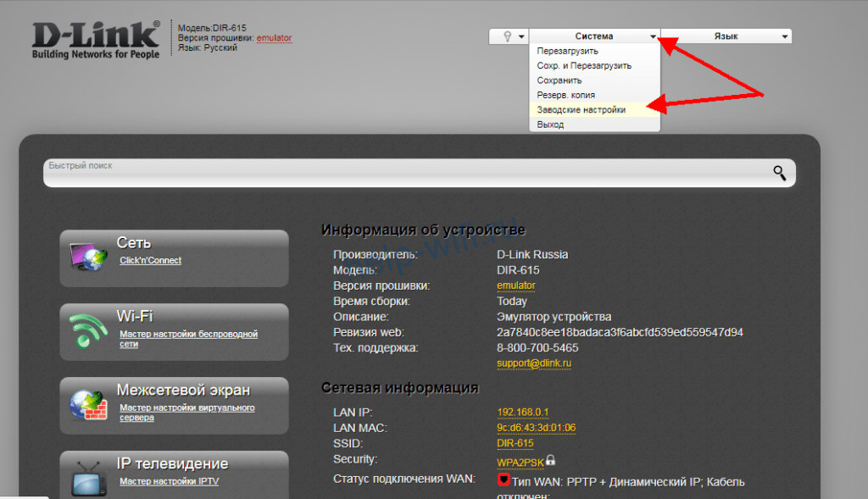Click the Network (Сеть) monitor icon

tap(89, 257)
